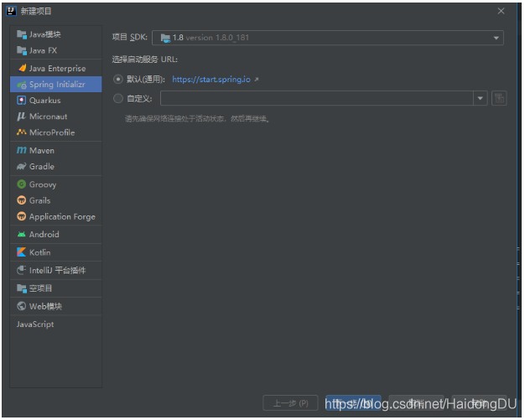This screenshot has height=420, width=525.
Task: Click the Web模块 globe icon
Action: click(22, 306)
